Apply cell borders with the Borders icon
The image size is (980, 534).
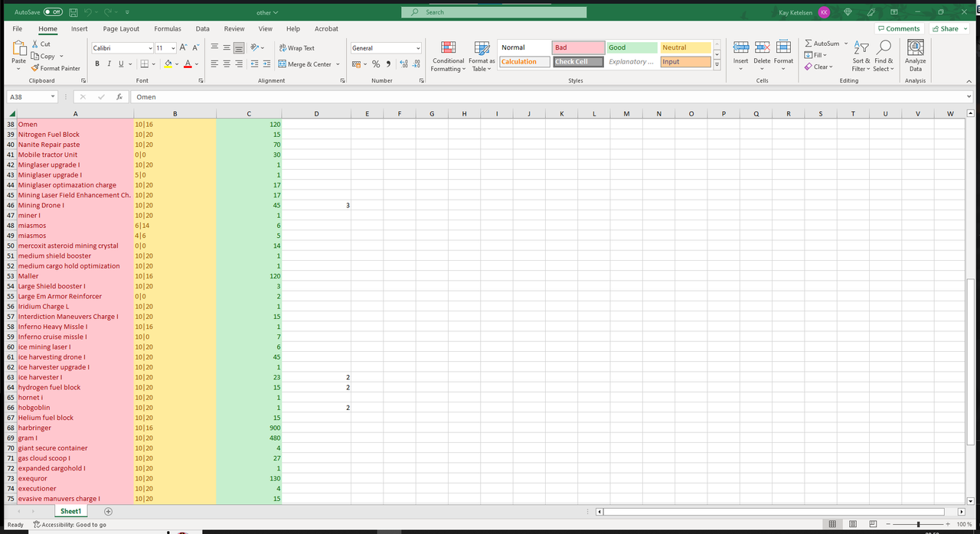click(145, 64)
